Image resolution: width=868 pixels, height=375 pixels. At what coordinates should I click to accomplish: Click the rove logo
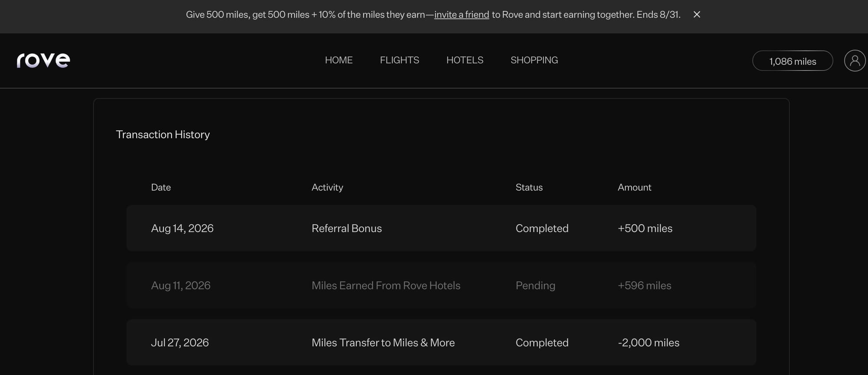(x=43, y=60)
